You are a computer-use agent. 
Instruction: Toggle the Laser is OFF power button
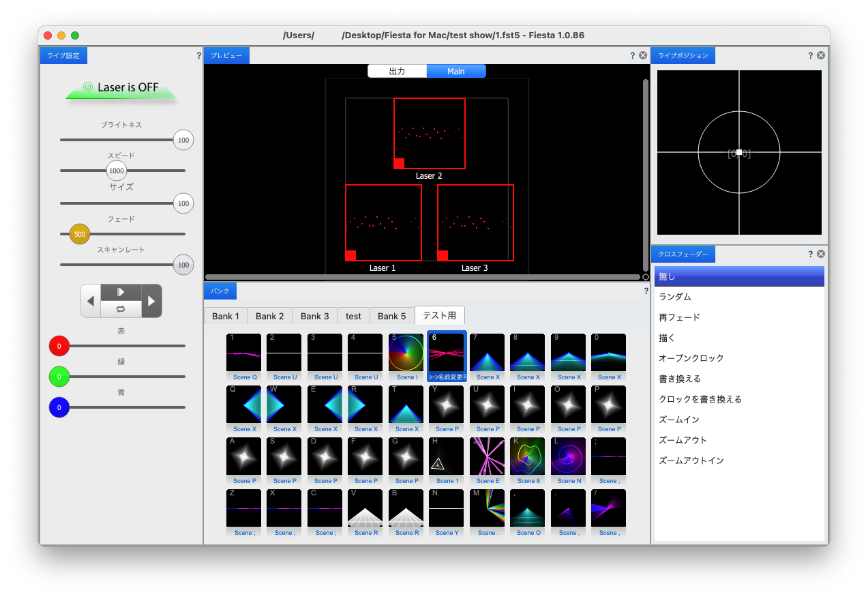(121, 87)
